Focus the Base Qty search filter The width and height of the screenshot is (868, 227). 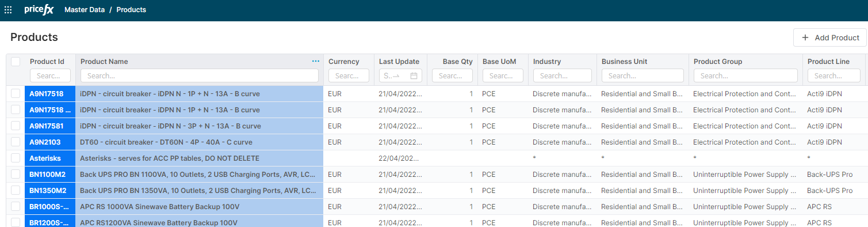pyautogui.click(x=452, y=75)
